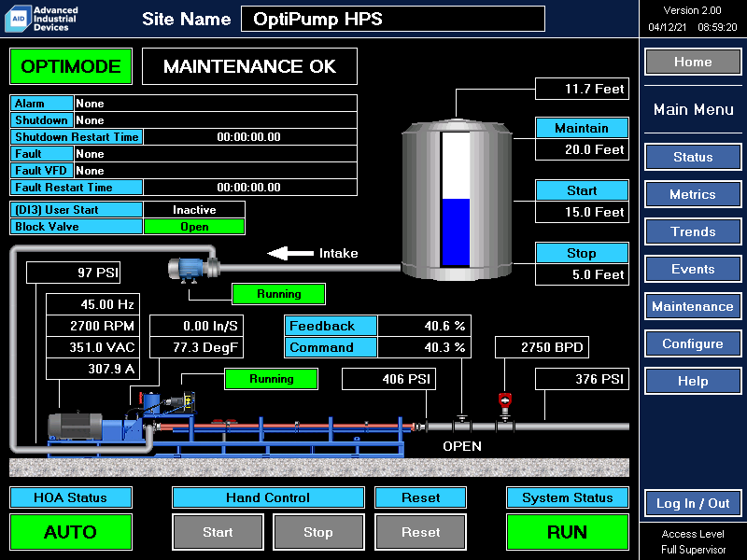Screen dimensions: 747x560
Task: Click the 351.0 VAC voltage value
Action: tap(92, 347)
